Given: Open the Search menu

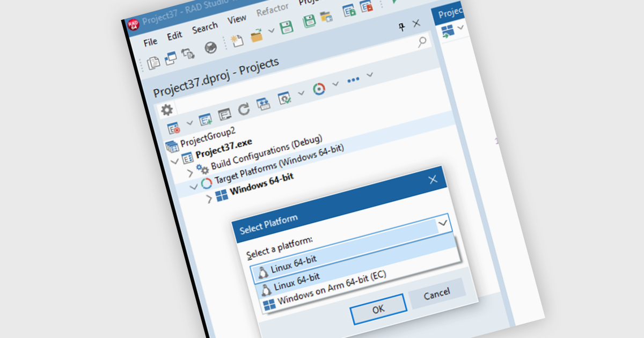Looking at the screenshot, I should [205, 28].
